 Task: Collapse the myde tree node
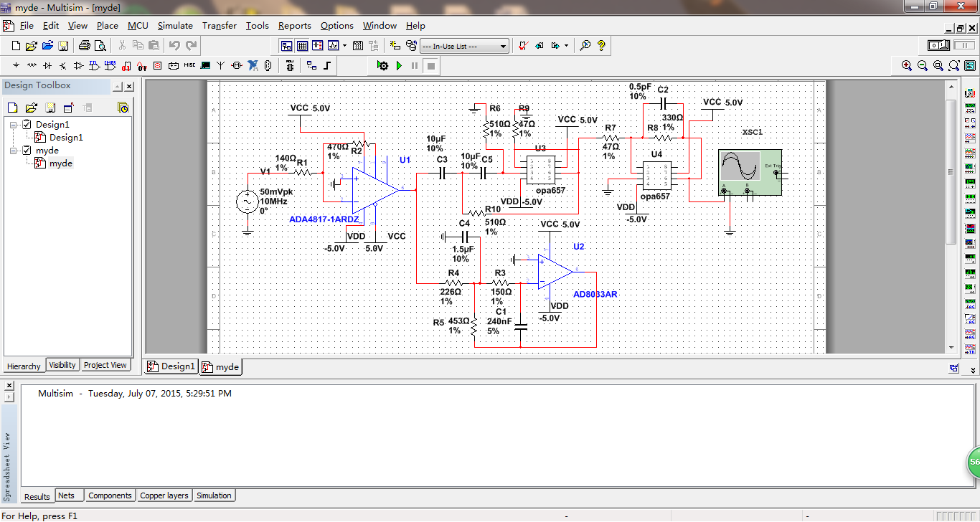(x=14, y=151)
